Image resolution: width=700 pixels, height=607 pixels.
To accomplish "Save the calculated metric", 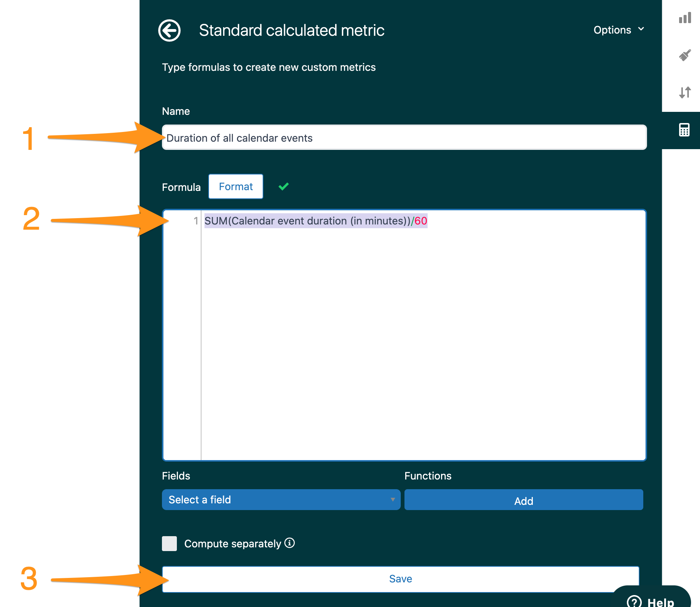I will pyautogui.click(x=400, y=579).
